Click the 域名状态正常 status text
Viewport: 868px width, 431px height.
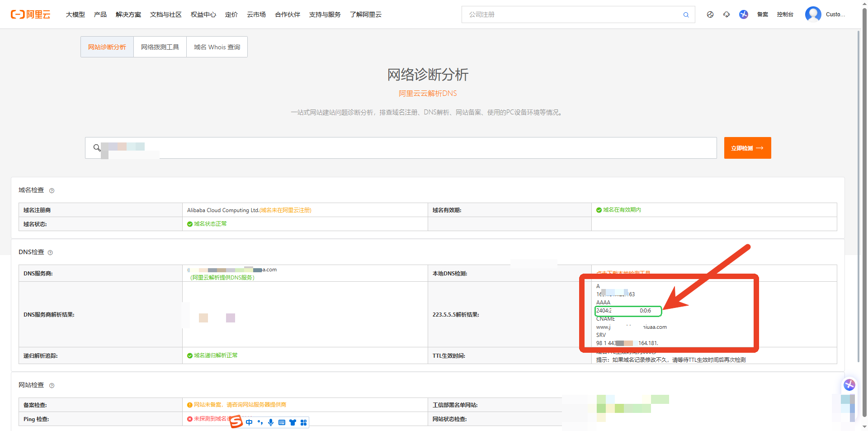(210, 224)
